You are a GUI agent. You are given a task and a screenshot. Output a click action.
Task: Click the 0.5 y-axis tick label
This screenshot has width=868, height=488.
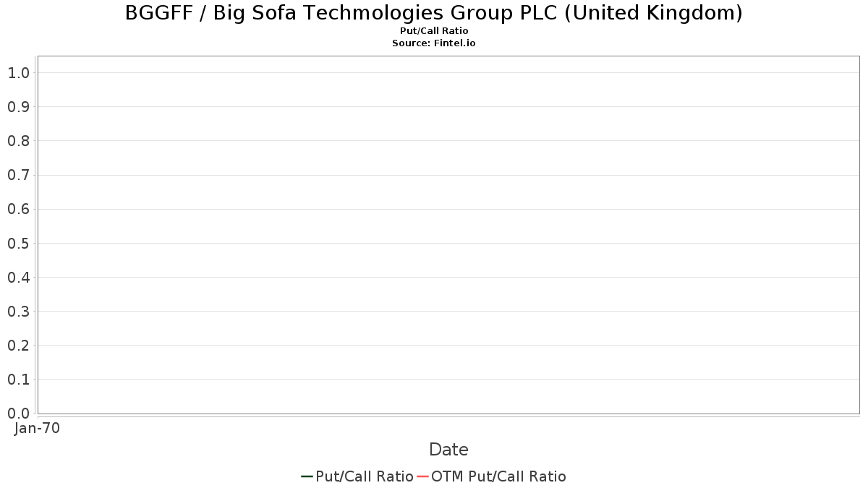[x=18, y=243]
